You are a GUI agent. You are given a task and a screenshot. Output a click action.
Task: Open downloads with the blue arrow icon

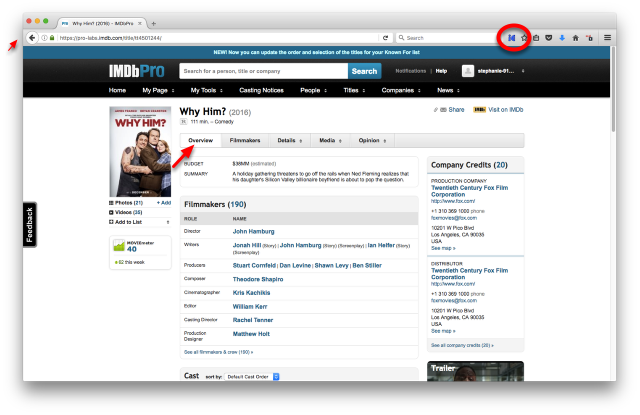pos(562,38)
